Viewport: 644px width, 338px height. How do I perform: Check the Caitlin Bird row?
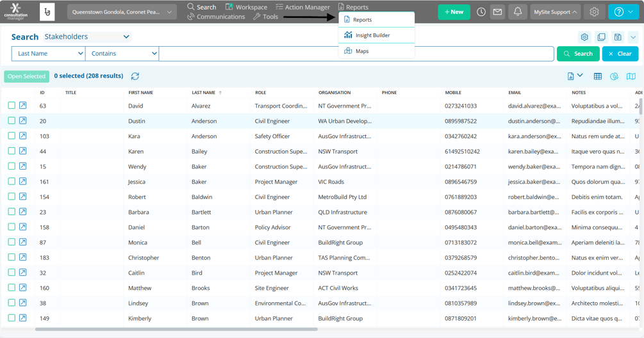[x=12, y=272]
